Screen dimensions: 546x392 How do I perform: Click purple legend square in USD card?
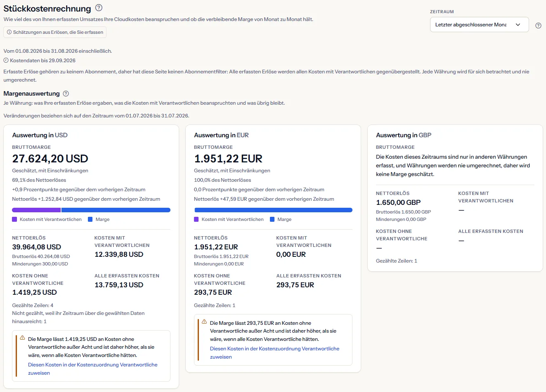(x=14, y=219)
